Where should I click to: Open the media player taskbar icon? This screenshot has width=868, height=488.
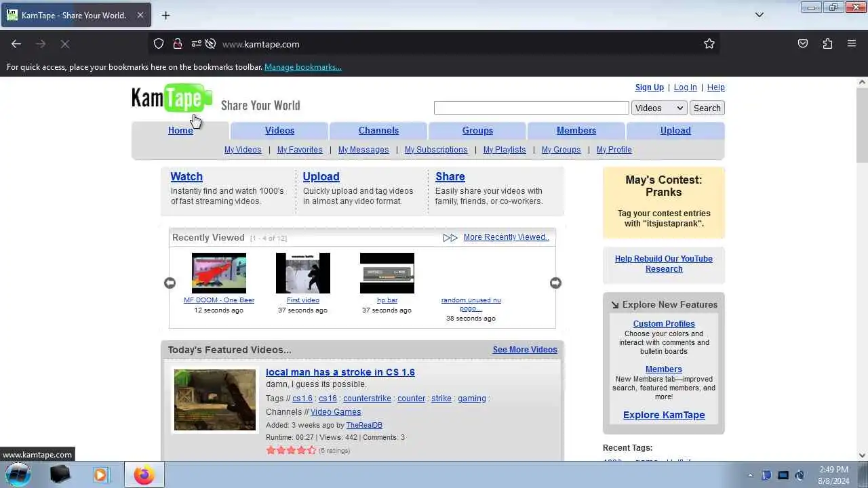click(x=100, y=475)
